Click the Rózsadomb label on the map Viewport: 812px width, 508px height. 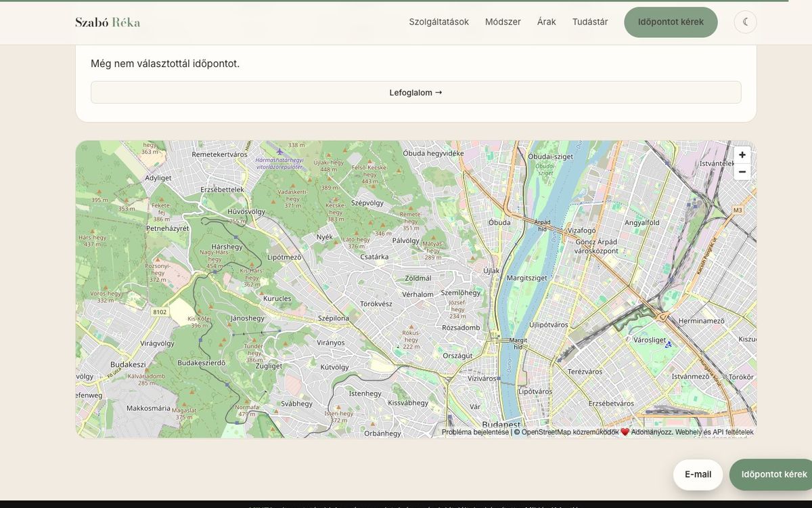[x=461, y=328]
